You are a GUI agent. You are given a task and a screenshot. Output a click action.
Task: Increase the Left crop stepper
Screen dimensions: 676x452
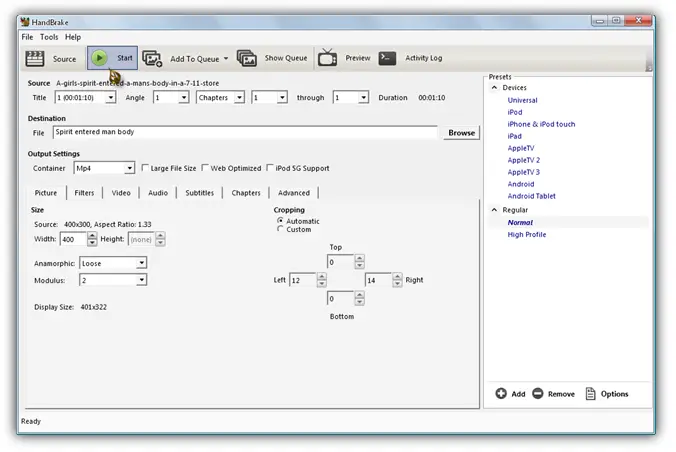coord(322,276)
